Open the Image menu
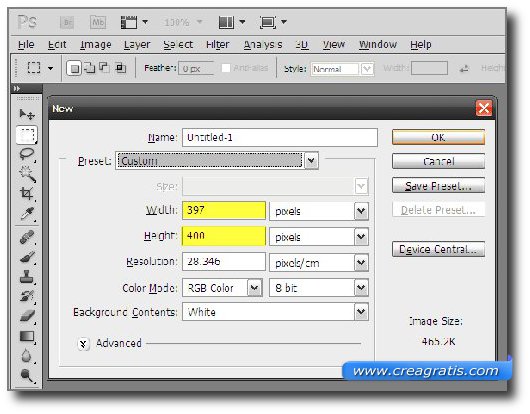This screenshot has width=530, height=414. click(x=96, y=45)
